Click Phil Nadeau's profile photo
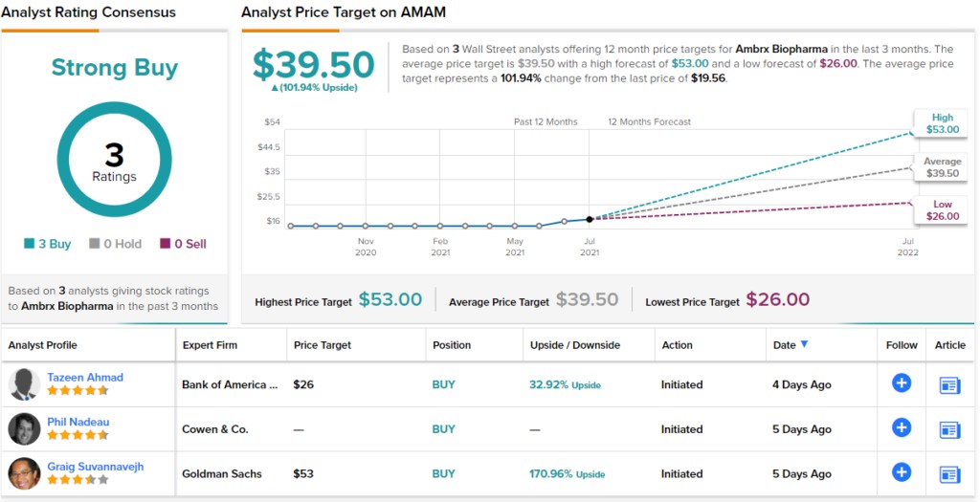The height and width of the screenshot is (502, 980). click(24, 429)
